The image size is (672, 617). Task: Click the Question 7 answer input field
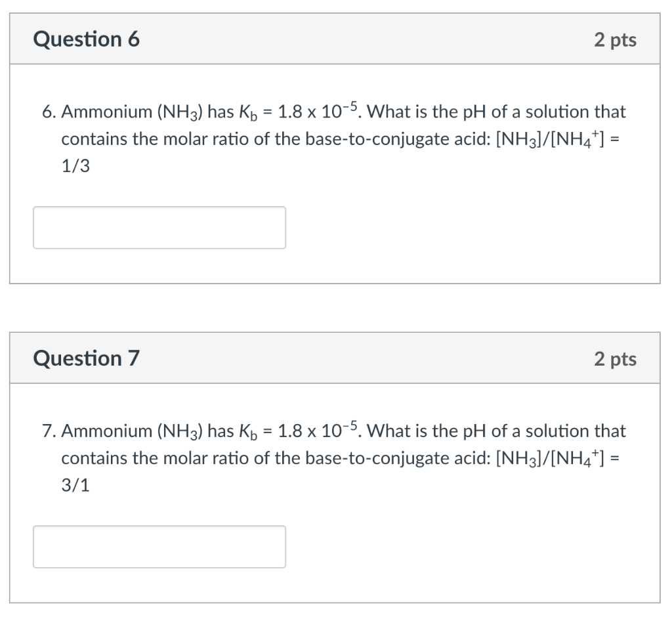(159, 546)
